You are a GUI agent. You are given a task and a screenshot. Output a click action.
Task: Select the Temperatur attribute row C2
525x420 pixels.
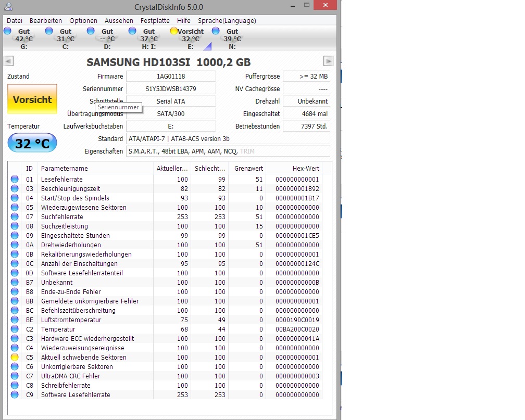pos(166,329)
